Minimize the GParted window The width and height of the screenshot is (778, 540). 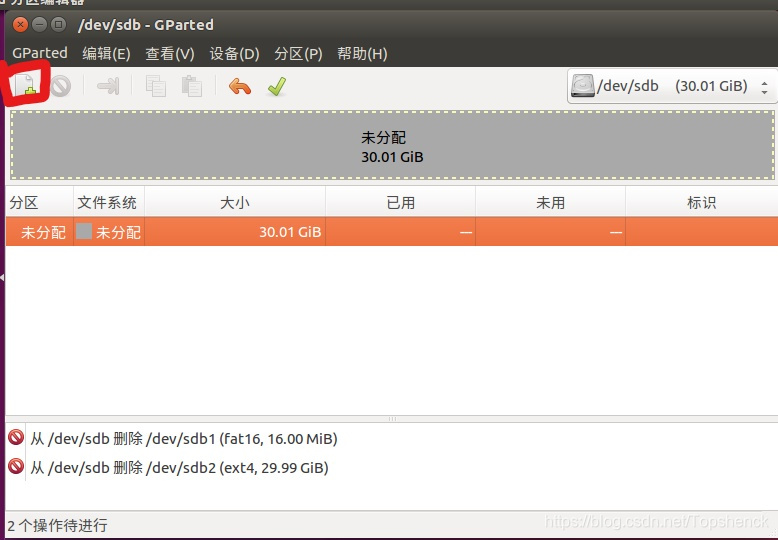coord(39,24)
